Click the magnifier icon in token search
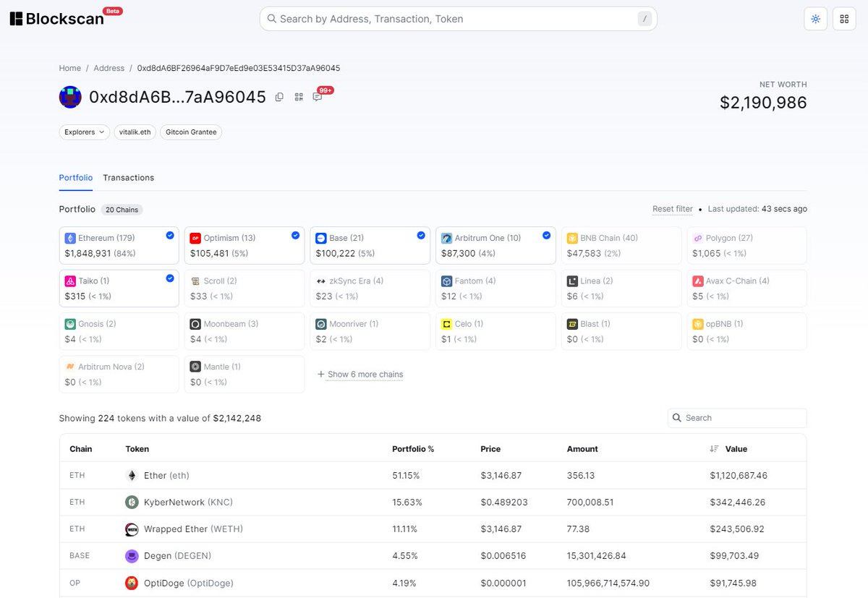The height and width of the screenshot is (598, 868). [677, 418]
